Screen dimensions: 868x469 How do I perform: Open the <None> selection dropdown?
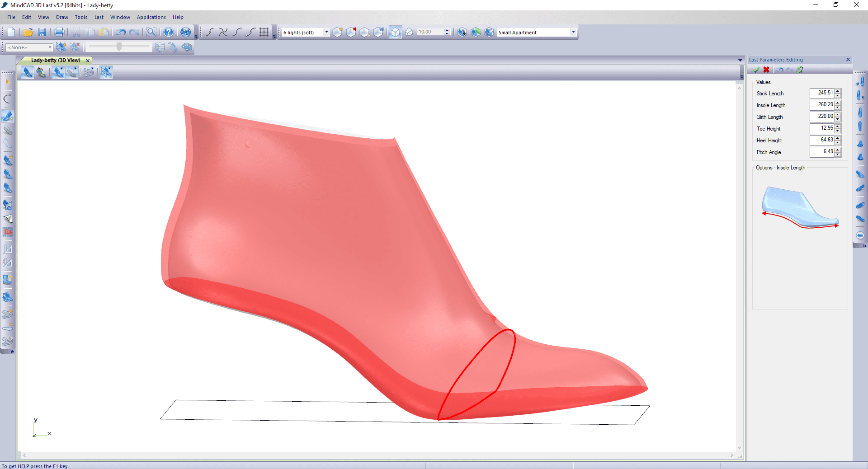[x=50, y=47]
